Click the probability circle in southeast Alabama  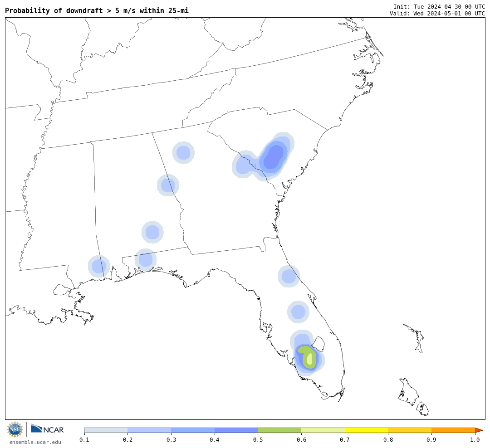(x=152, y=232)
